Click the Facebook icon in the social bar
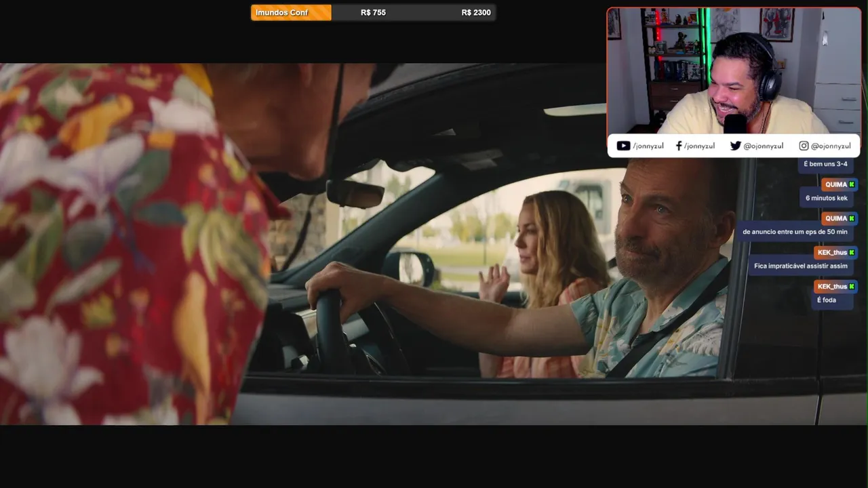This screenshot has height=488, width=868. pyautogui.click(x=679, y=146)
